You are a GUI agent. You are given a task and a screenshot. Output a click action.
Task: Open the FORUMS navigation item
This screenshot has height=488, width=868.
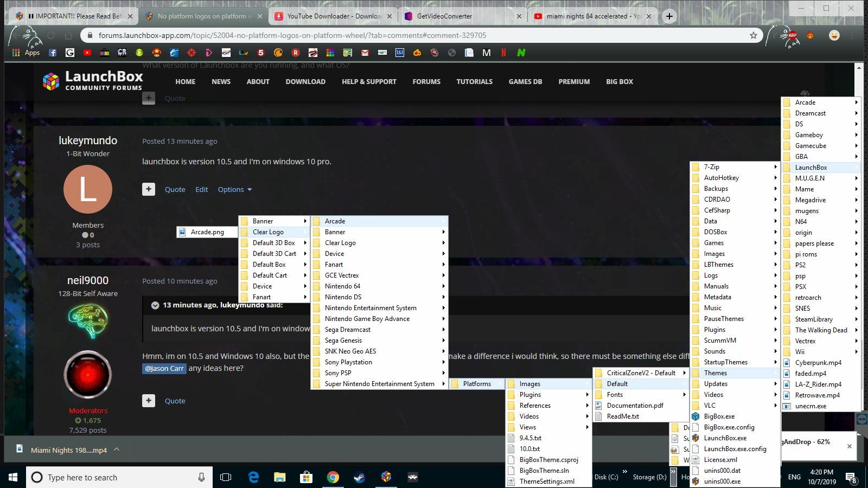click(426, 82)
